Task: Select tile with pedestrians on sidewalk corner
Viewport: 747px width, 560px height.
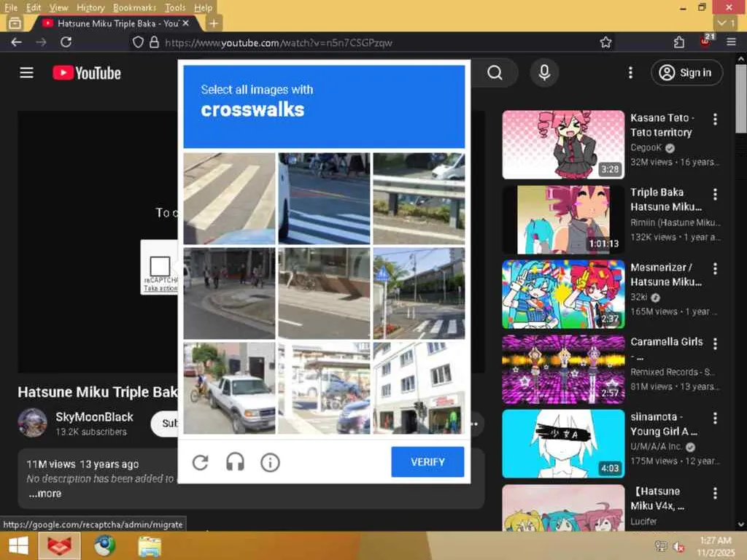Action: [229, 293]
